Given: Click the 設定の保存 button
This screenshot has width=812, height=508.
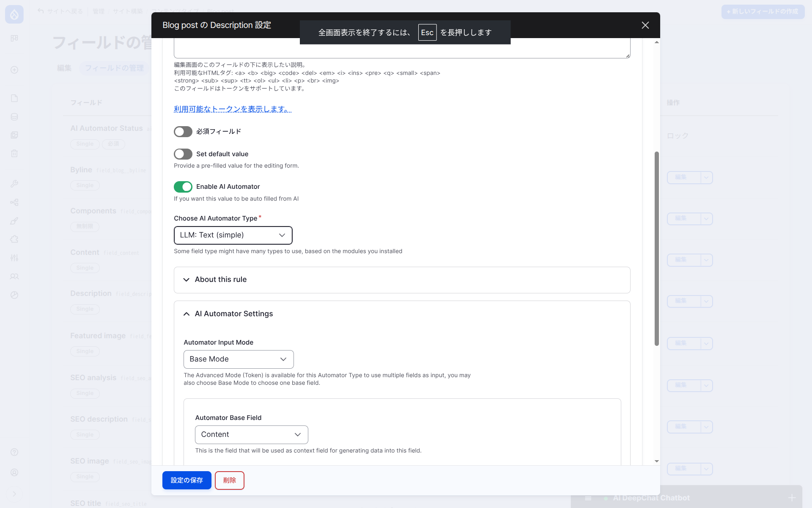Looking at the screenshot, I should (x=187, y=480).
